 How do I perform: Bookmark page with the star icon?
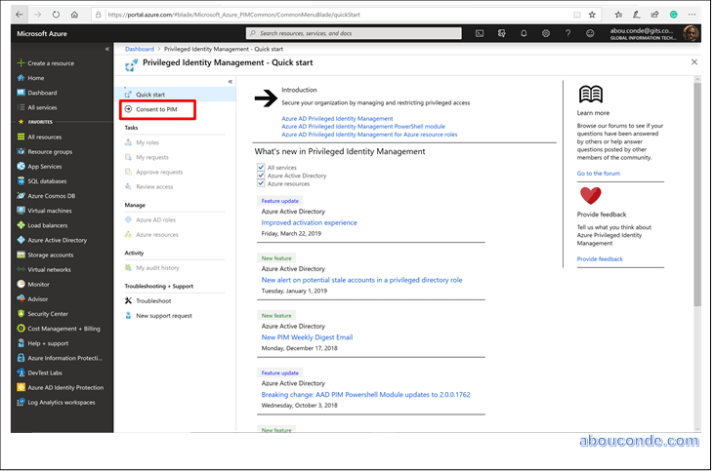[x=593, y=15]
